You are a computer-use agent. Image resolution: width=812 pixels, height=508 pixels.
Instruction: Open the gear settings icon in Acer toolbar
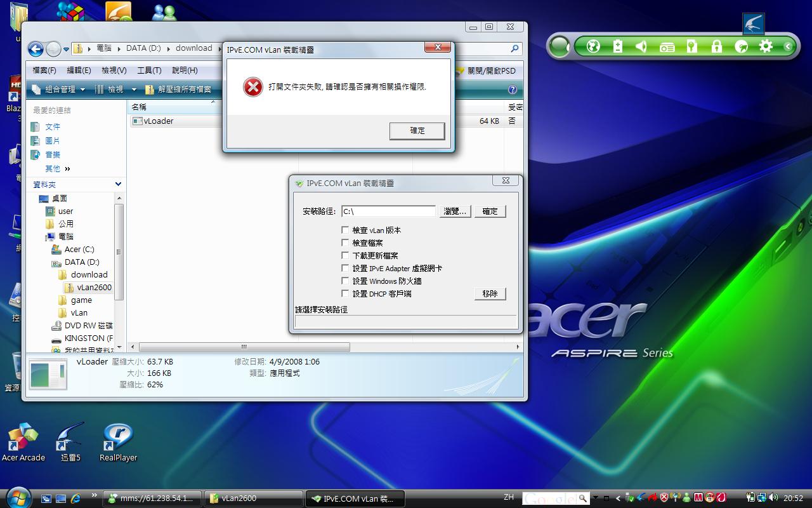coord(766,46)
